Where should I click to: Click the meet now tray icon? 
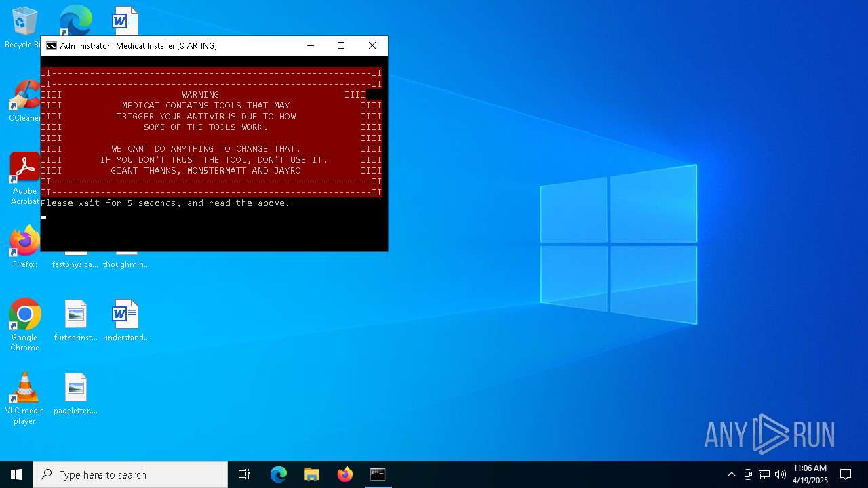748,474
